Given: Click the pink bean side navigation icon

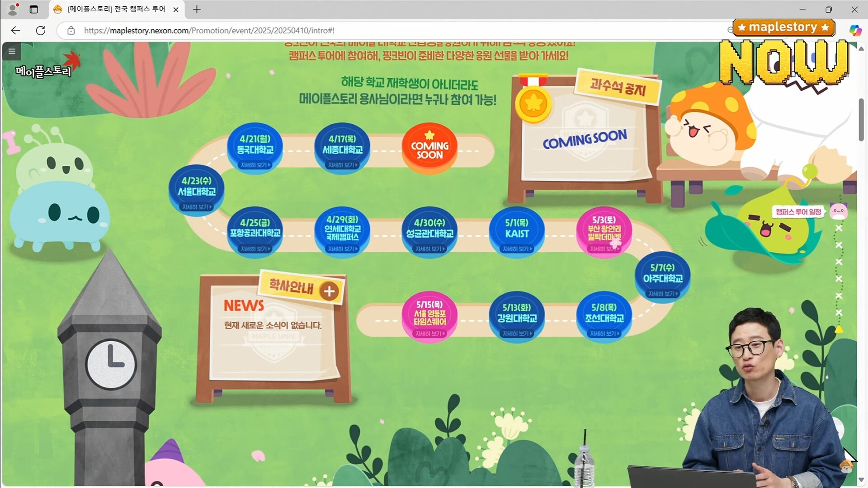Looking at the screenshot, I should point(839,211).
